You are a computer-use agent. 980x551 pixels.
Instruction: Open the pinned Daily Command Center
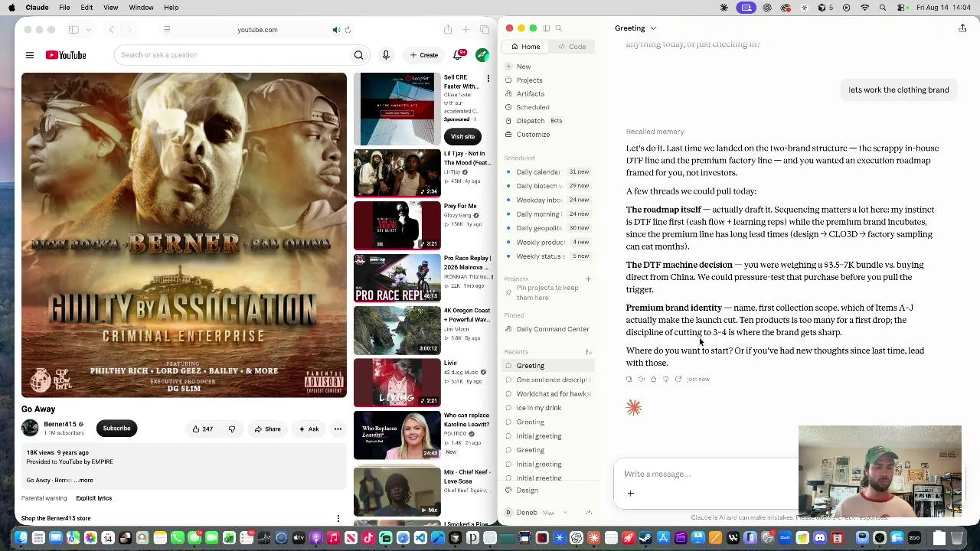tap(547, 329)
